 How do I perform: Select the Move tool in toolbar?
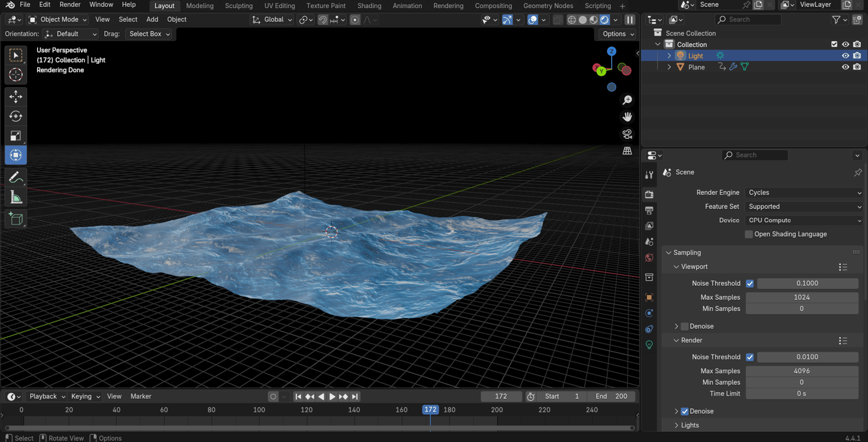(x=16, y=96)
